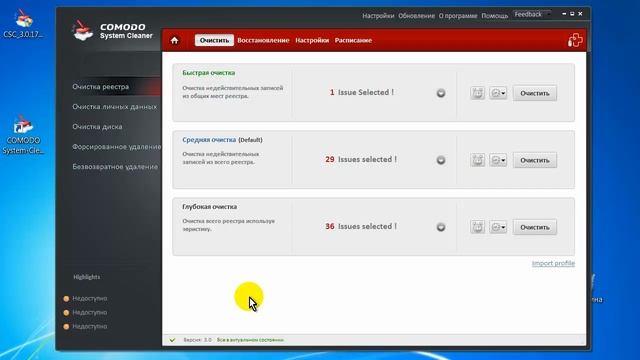This screenshot has width=640, height=360.
Task: Open Обновление in the top menu
Action: [416, 16]
